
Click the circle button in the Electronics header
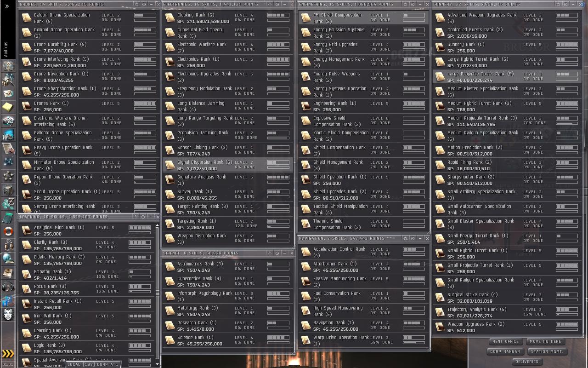click(278, 4)
